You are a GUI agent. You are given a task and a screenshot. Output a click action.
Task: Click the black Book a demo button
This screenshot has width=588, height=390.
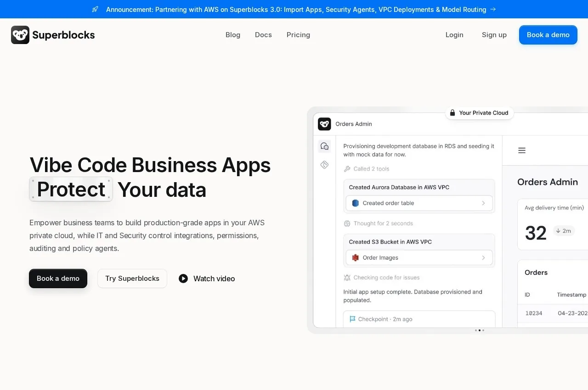[x=58, y=279]
